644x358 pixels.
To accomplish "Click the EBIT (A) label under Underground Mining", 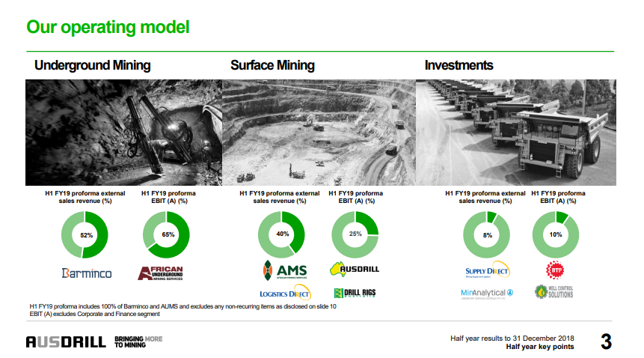I will (168, 197).
